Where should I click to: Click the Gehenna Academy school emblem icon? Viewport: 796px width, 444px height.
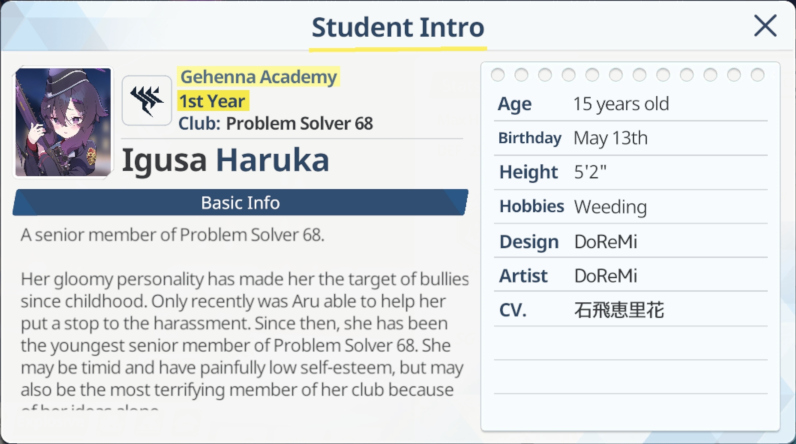(x=147, y=100)
